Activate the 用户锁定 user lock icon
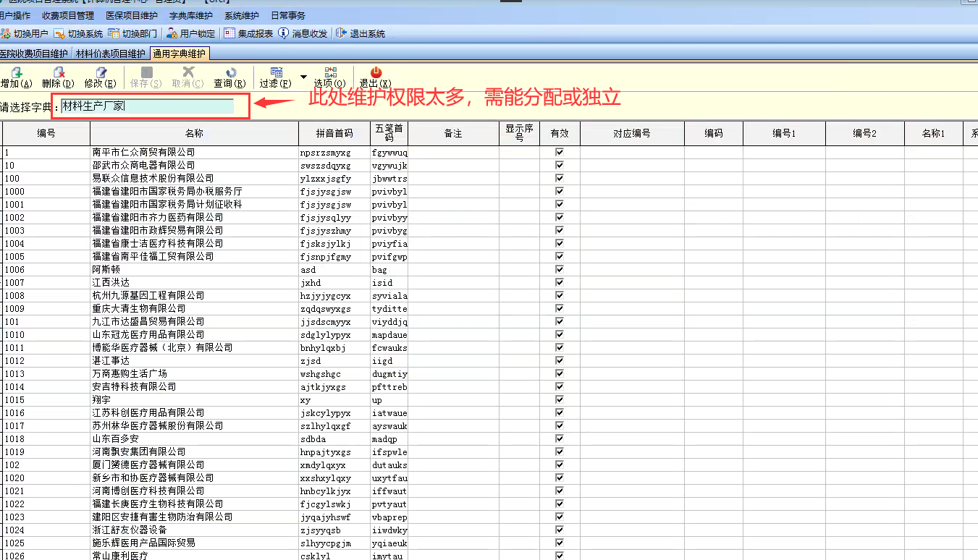This screenshot has width=978, height=560. pyautogui.click(x=172, y=33)
